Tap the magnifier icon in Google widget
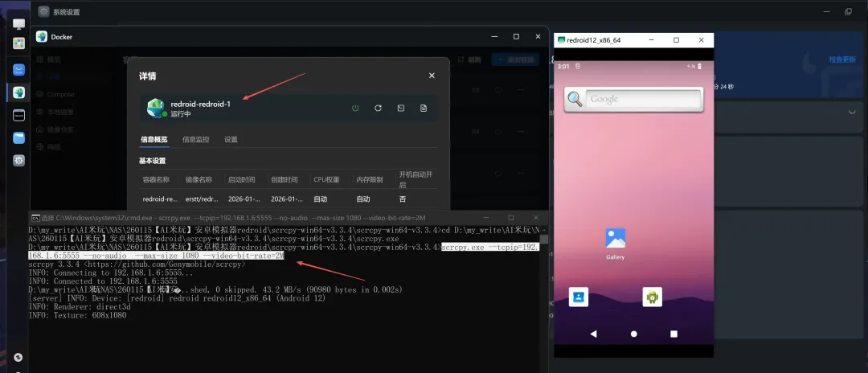The height and width of the screenshot is (373, 868). click(x=575, y=100)
